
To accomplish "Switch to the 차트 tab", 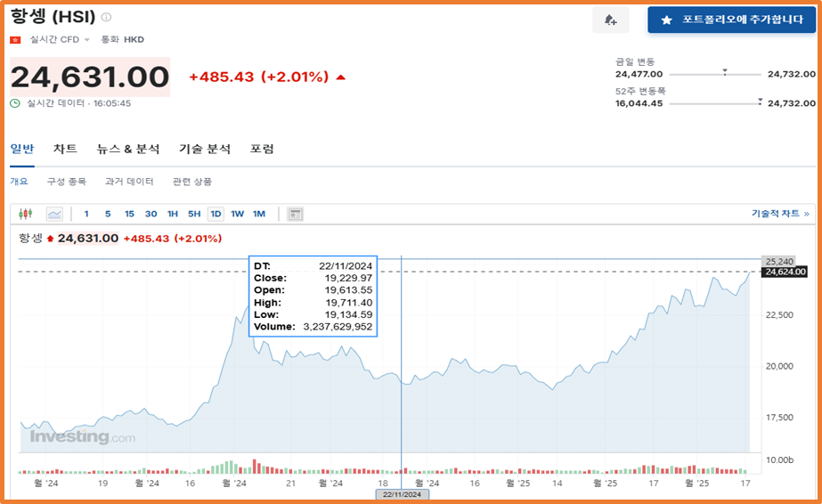I will click(65, 149).
